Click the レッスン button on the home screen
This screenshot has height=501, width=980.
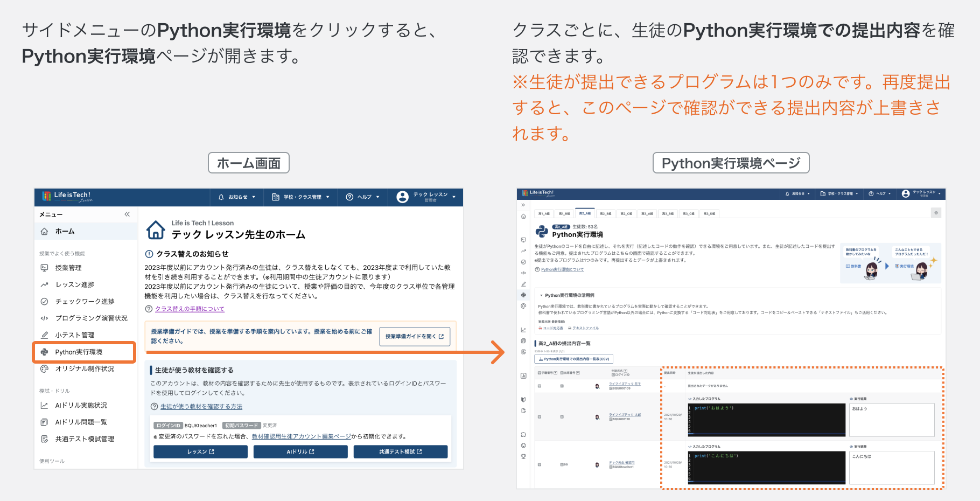pos(200,451)
